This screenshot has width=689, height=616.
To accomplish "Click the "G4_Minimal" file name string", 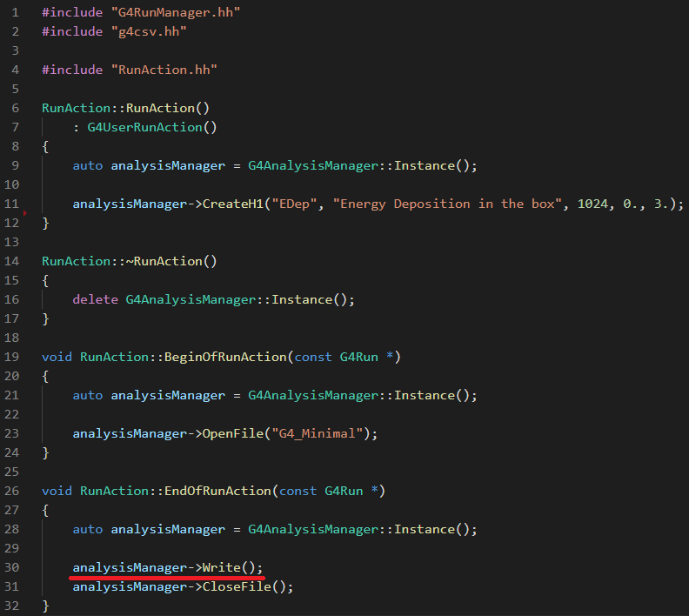I will pyautogui.click(x=316, y=433).
